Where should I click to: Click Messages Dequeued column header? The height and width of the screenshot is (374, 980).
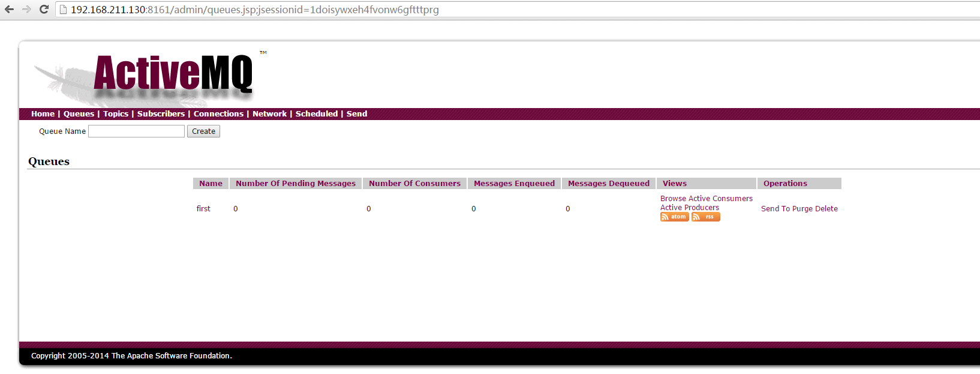tap(609, 184)
